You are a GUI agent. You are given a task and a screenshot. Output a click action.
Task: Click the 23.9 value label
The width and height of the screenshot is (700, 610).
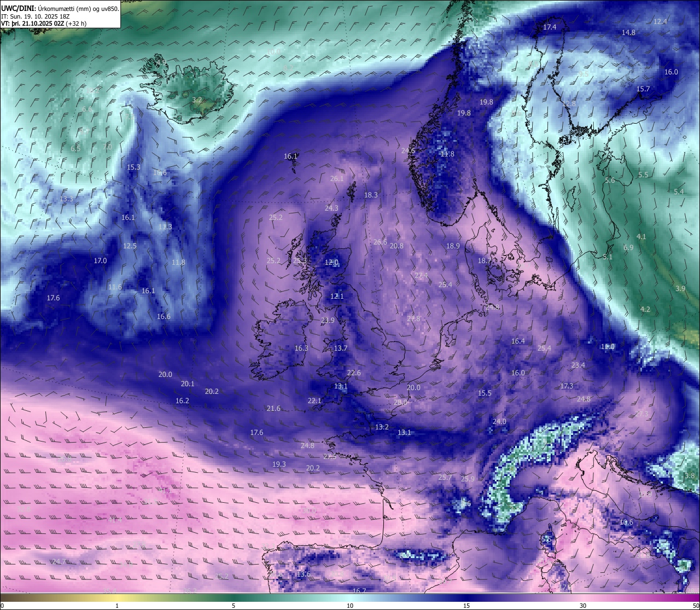point(328,321)
